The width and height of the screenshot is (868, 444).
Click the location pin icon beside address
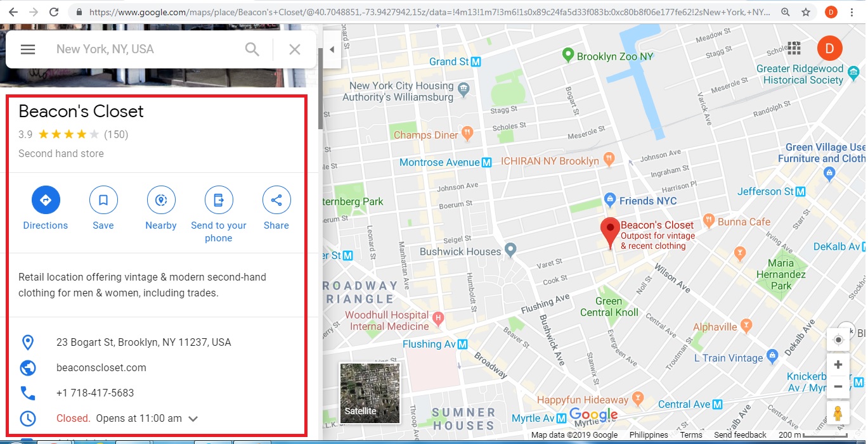tap(28, 343)
